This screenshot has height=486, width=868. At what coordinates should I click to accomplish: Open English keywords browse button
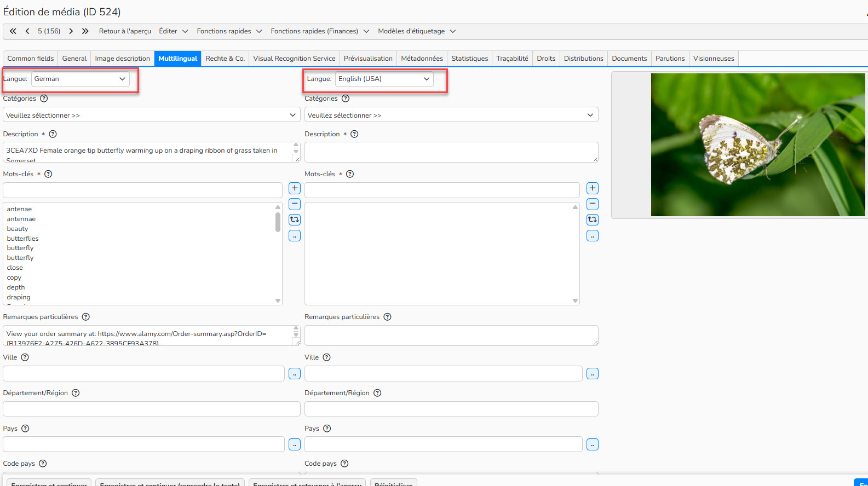pyautogui.click(x=593, y=236)
